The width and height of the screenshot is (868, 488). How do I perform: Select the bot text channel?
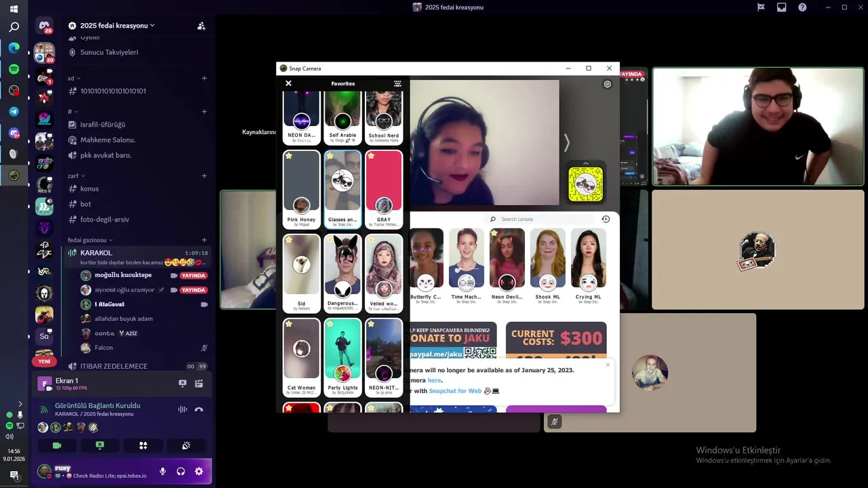coord(85,204)
